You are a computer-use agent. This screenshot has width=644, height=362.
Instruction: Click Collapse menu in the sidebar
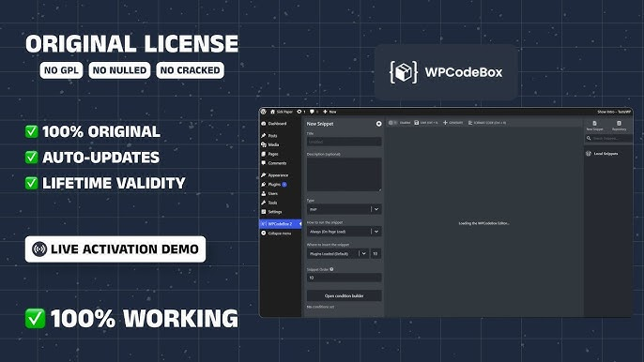click(280, 234)
